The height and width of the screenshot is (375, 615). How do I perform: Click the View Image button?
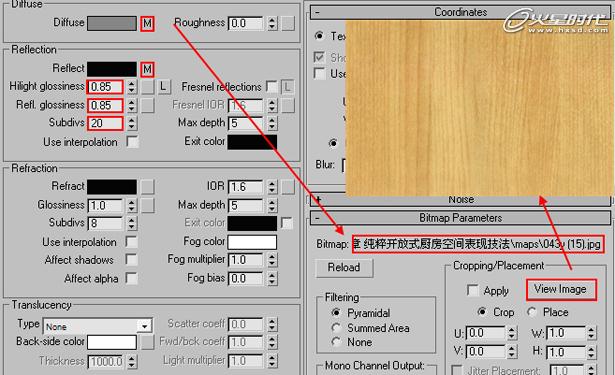[x=561, y=289]
